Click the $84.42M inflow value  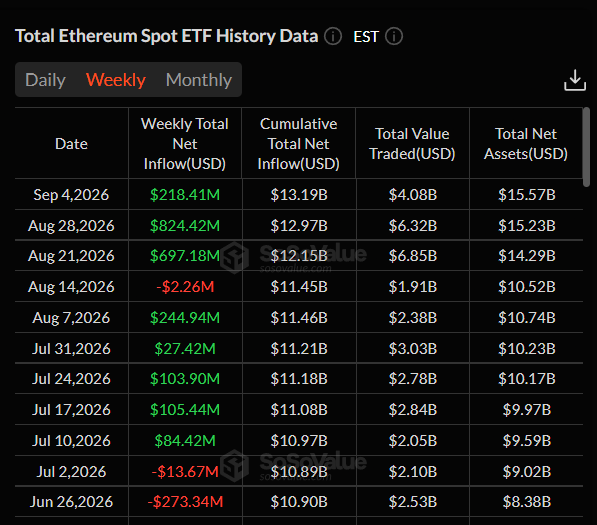point(185,440)
